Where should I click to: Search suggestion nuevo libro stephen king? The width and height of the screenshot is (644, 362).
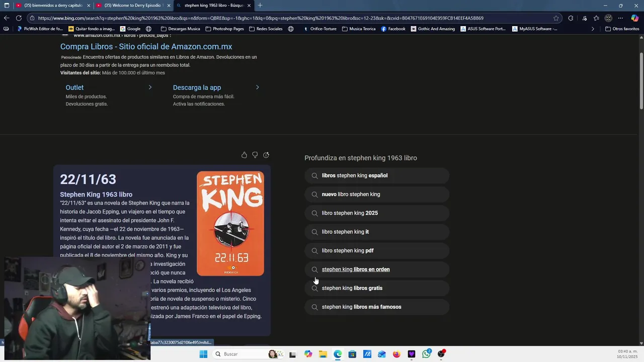tap(377, 194)
